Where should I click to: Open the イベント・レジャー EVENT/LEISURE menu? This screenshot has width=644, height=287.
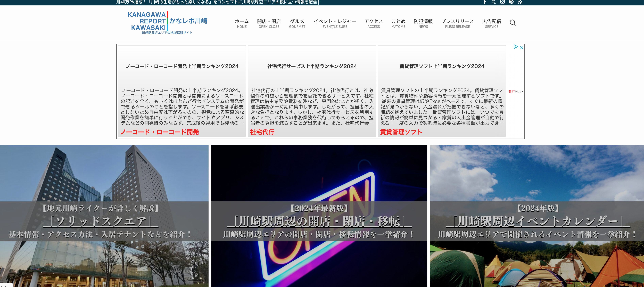[x=335, y=23]
